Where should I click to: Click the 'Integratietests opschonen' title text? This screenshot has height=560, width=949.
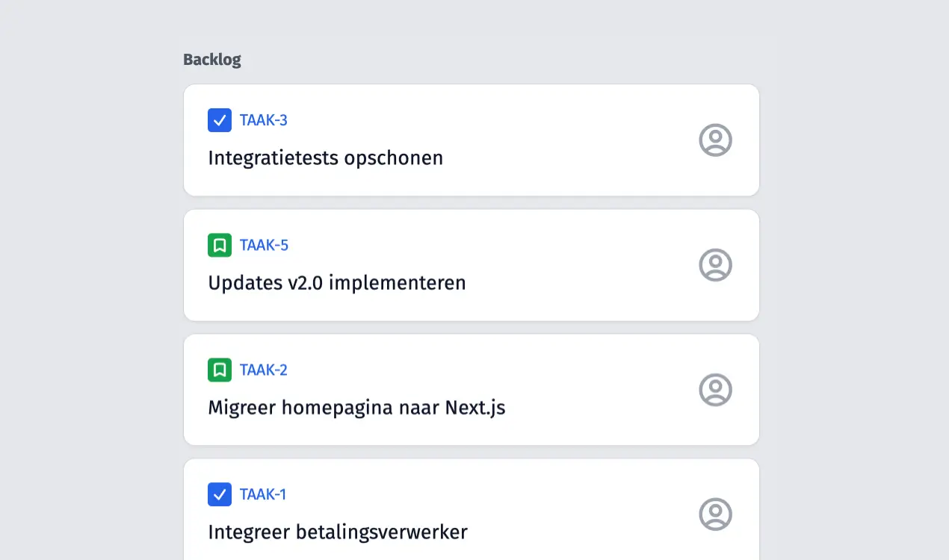pyautogui.click(x=325, y=158)
